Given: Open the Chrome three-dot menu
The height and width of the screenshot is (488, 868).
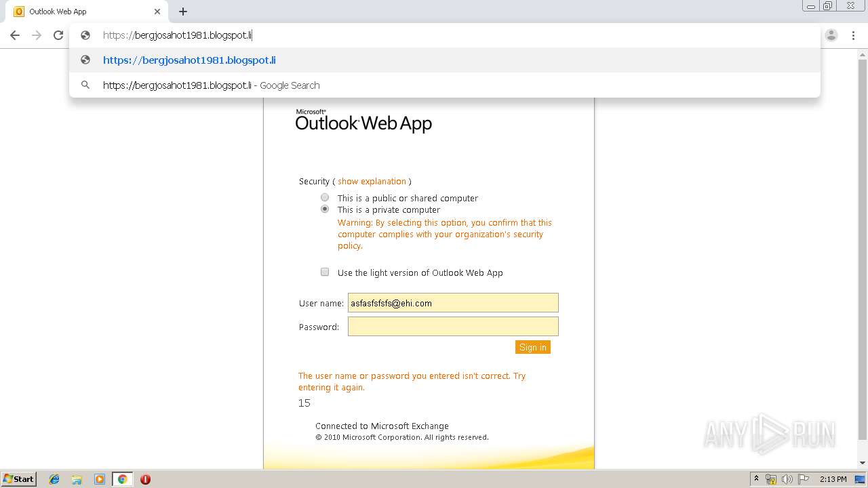Looking at the screenshot, I should pos(853,35).
